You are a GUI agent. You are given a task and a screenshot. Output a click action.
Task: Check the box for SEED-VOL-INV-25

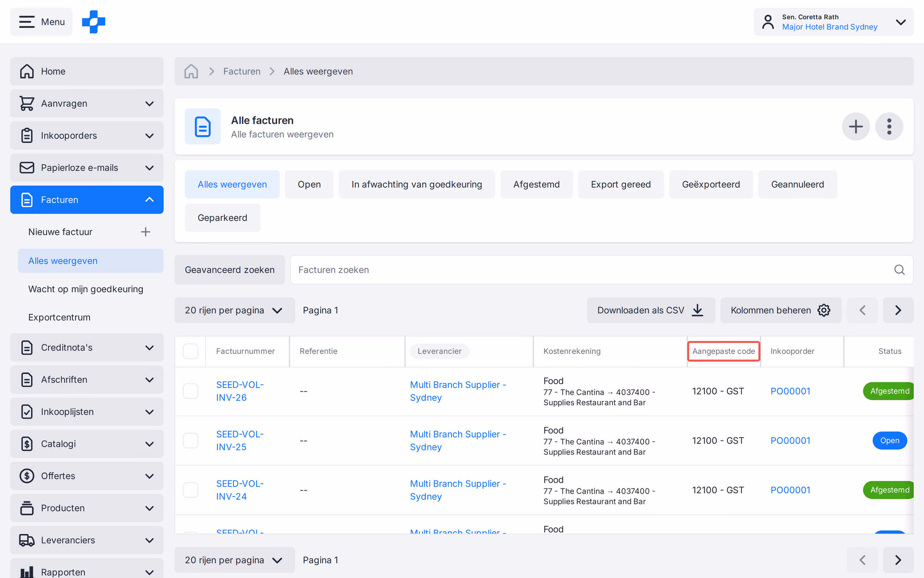[x=190, y=440]
